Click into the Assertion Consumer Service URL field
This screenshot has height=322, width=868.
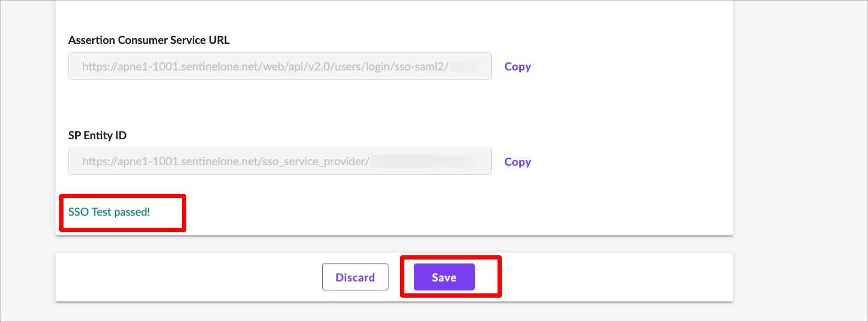[279, 67]
